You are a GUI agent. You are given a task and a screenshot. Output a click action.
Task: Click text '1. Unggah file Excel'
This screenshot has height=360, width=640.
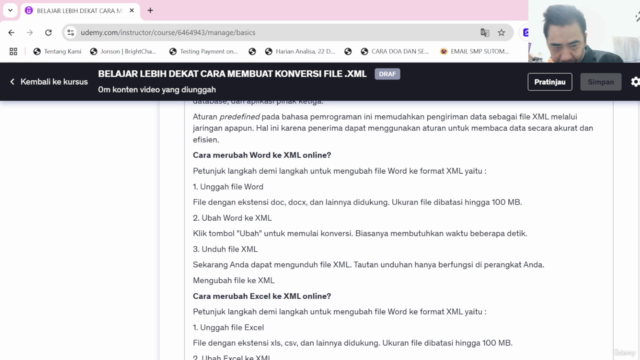[x=229, y=327]
